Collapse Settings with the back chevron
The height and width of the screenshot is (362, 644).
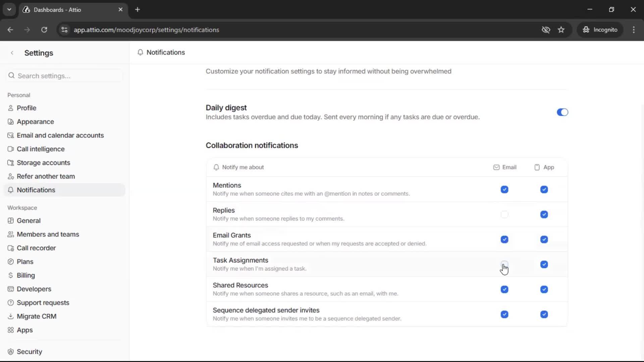[12, 53]
